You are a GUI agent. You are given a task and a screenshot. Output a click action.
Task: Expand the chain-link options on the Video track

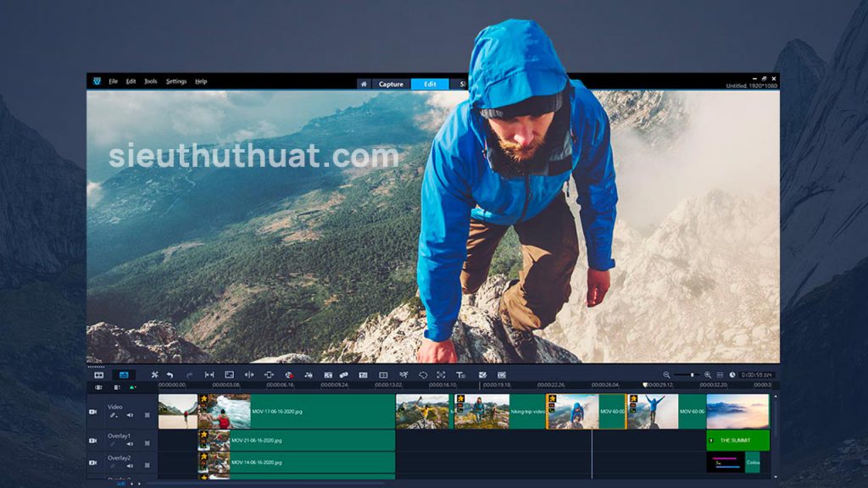[113, 414]
